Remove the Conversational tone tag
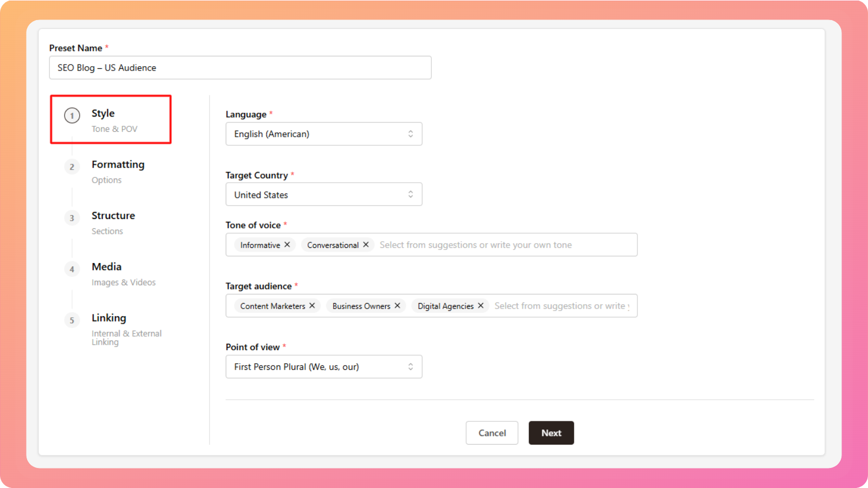This screenshot has width=868, height=488. tap(366, 245)
